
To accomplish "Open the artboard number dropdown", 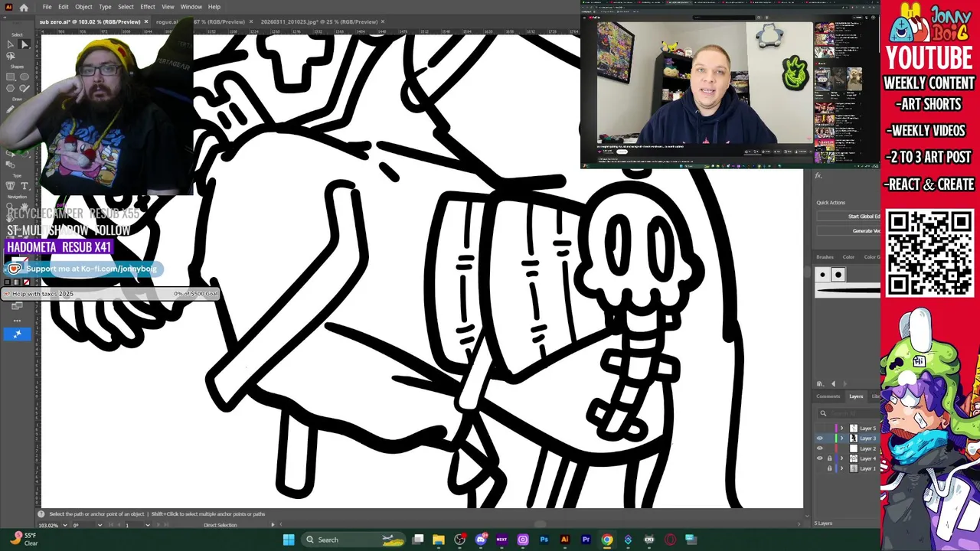I will pyautogui.click(x=148, y=525).
